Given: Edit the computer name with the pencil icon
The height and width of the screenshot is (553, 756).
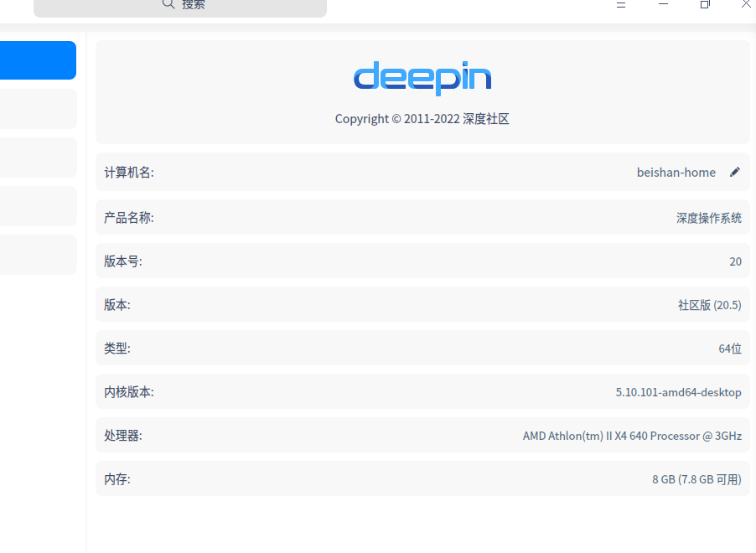Looking at the screenshot, I should pyautogui.click(x=735, y=172).
